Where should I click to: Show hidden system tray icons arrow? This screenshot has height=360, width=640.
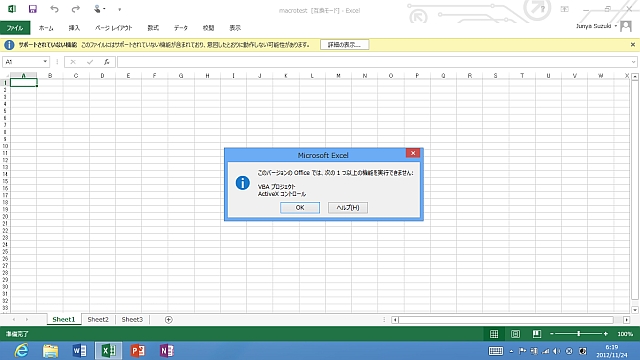(x=511, y=351)
